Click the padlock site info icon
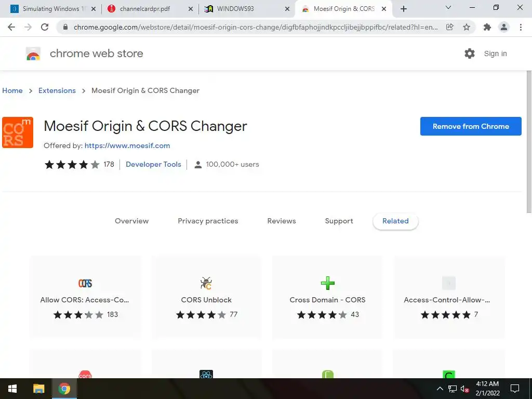The height and width of the screenshot is (399, 532). pyautogui.click(x=65, y=27)
